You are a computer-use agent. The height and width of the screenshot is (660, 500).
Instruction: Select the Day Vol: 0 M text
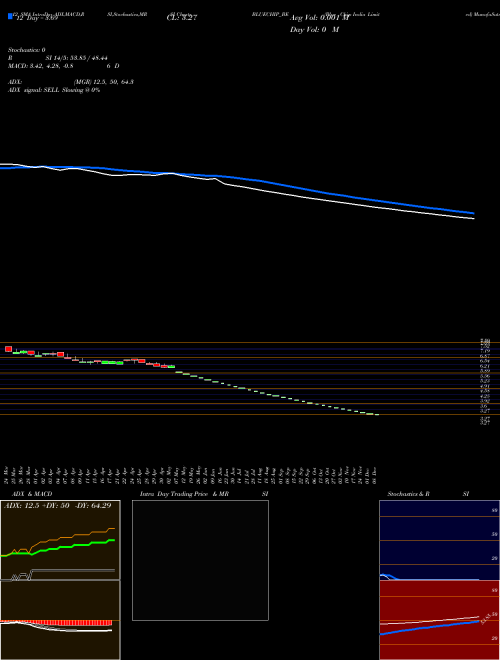tap(314, 30)
